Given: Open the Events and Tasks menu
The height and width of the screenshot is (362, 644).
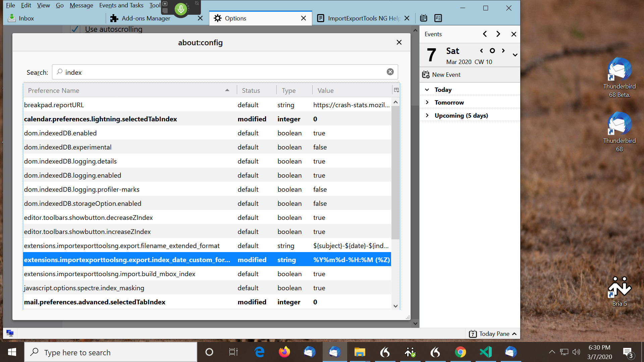Looking at the screenshot, I should click(x=121, y=5).
